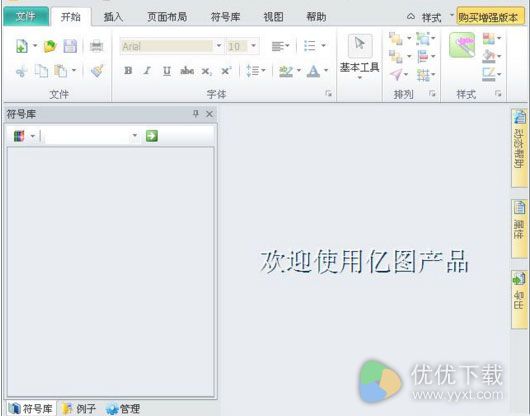Click the 购买增强版本 button

(490, 17)
